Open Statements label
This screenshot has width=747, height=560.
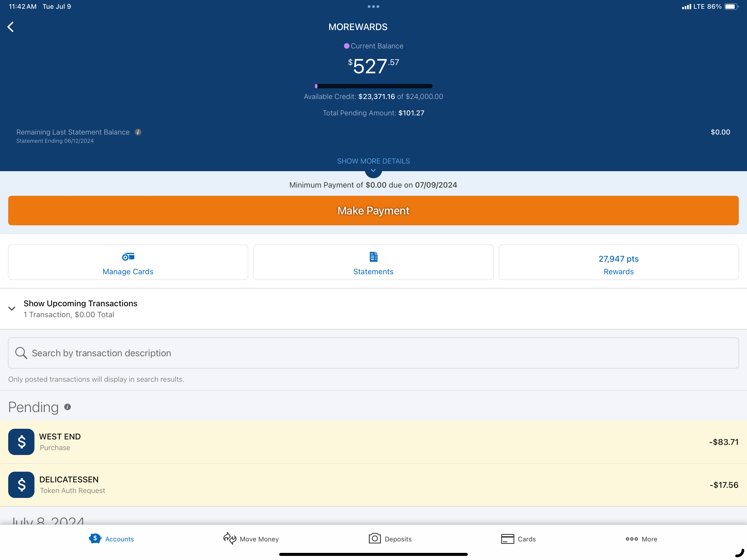pos(373,272)
